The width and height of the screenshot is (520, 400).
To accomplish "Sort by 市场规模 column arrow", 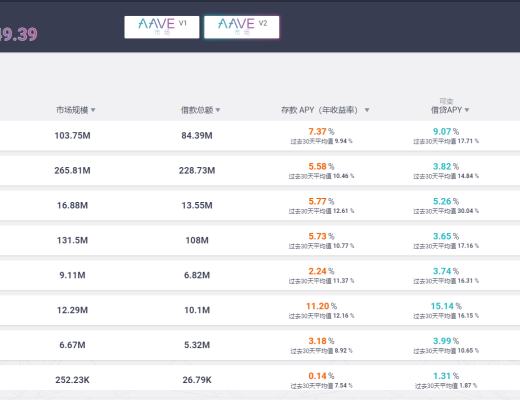I will click(93, 110).
